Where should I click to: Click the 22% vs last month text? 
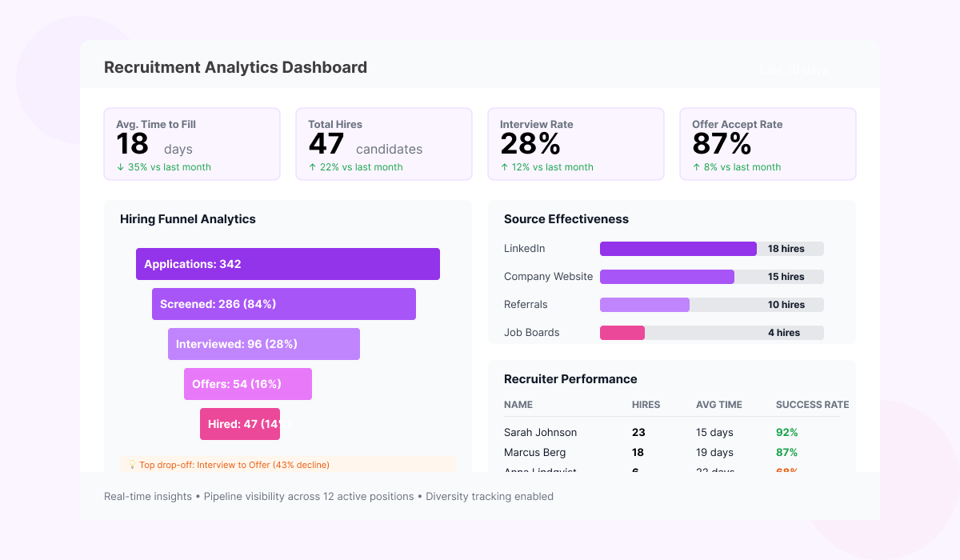coord(362,167)
